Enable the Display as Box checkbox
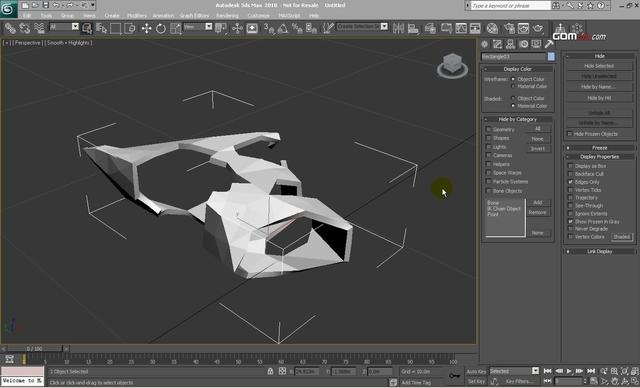The height and width of the screenshot is (388, 640). pyautogui.click(x=571, y=166)
